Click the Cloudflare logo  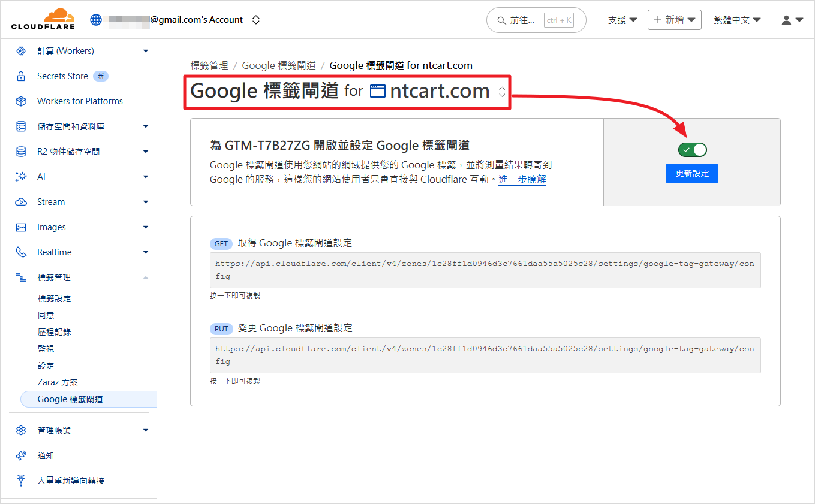point(43,19)
